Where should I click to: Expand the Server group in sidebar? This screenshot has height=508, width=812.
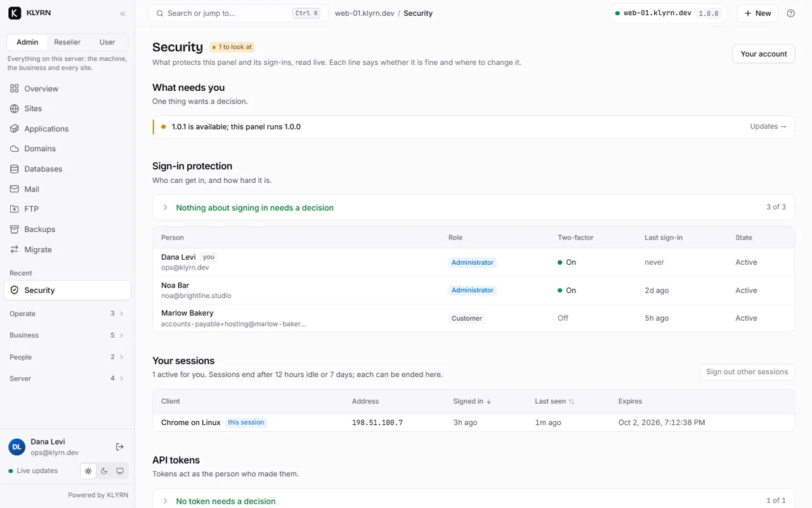[67, 378]
